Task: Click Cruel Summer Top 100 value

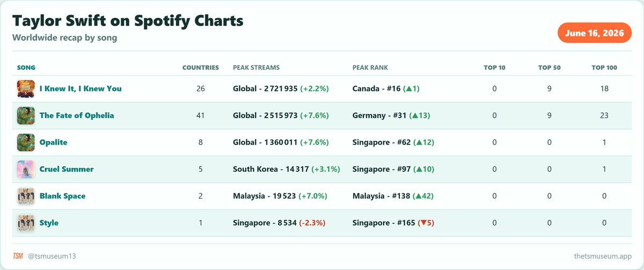Action: 604,169
